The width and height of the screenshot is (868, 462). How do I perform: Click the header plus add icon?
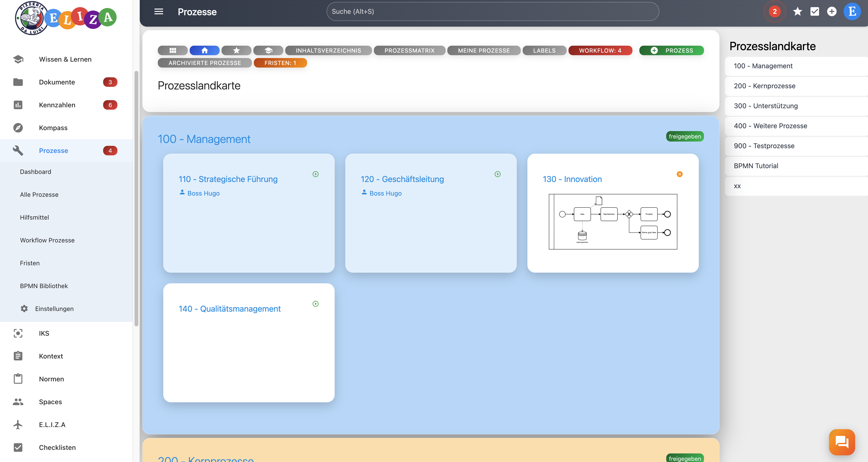[x=832, y=11]
